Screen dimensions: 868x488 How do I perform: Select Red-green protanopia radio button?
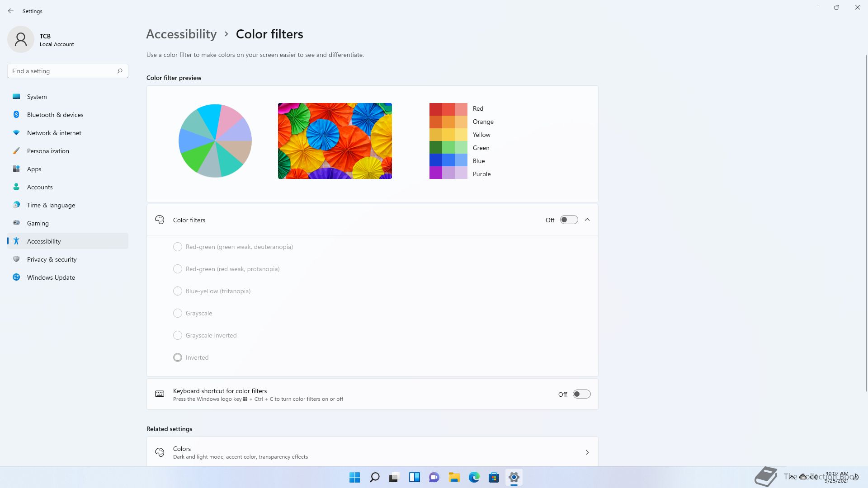tap(178, 269)
